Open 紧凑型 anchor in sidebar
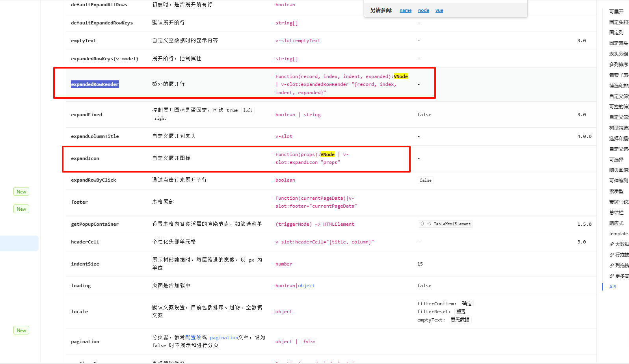This screenshot has width=629, height=364. pyautogui.click(x=616, y=191)
